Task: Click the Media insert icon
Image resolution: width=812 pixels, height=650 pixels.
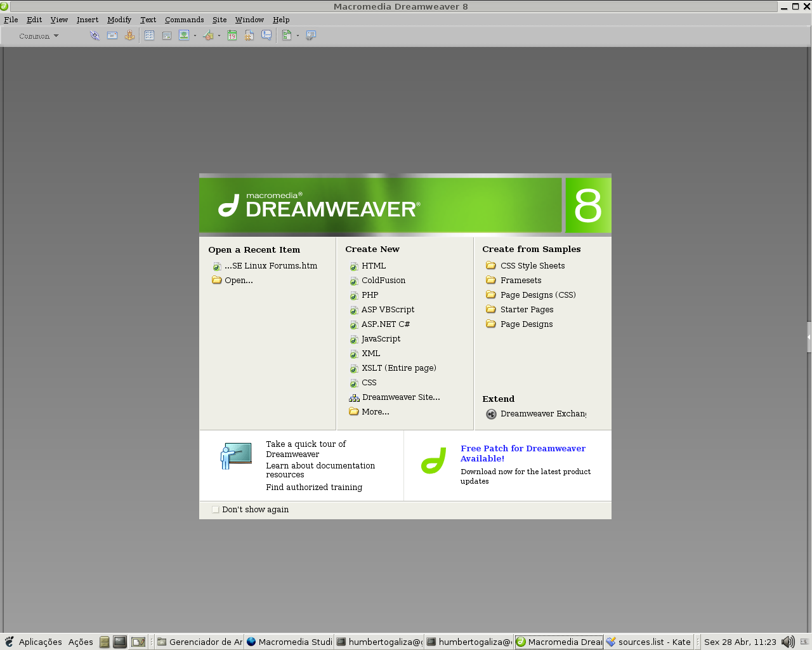Action: [x=208, y=36]
